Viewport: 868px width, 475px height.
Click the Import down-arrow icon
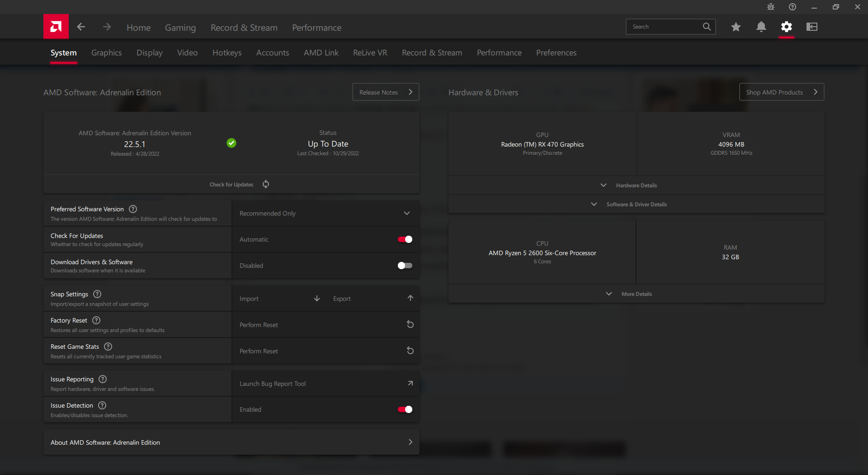point(317,299)
